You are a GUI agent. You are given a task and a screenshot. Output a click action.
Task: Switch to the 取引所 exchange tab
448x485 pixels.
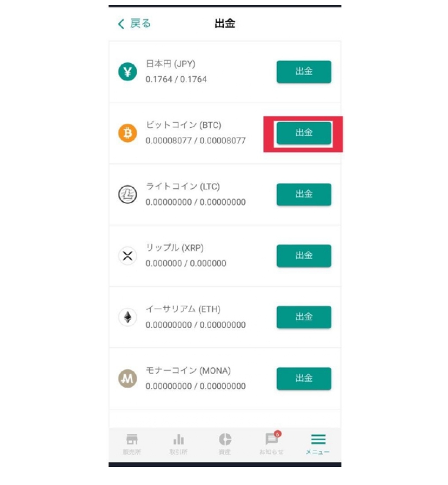tap(178, 444)
